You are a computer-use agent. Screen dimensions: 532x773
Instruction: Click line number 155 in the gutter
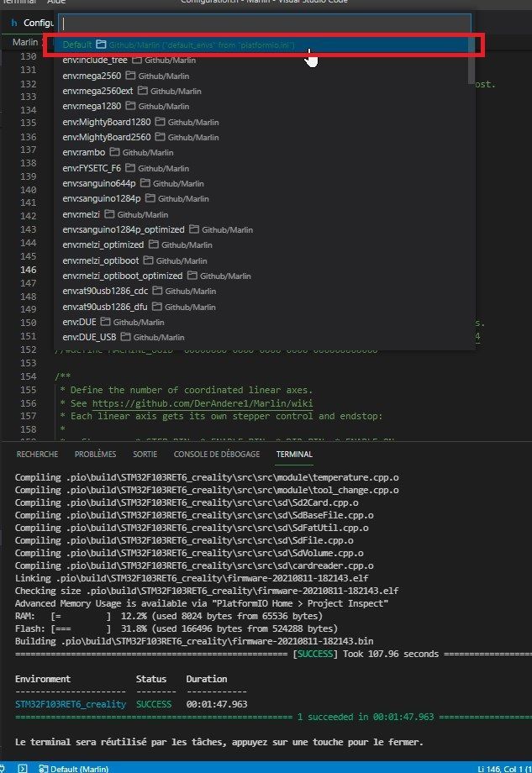[28, 390]
